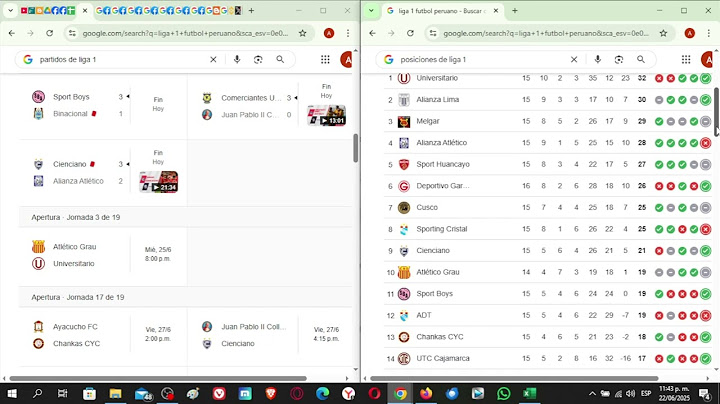
Task: Start voice search in the right Google window
Action: pos(597,59)
